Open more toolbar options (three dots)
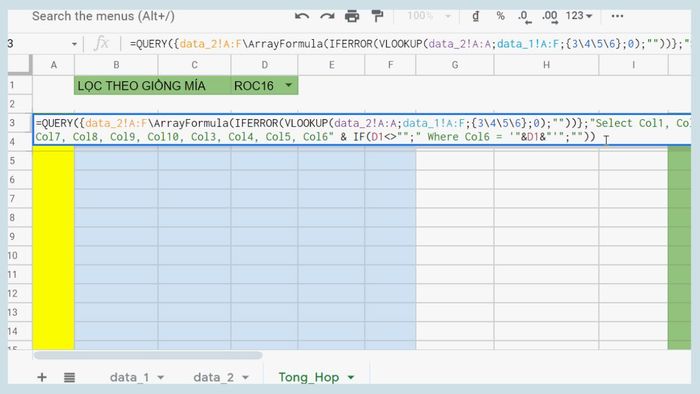 click(617, 16)
